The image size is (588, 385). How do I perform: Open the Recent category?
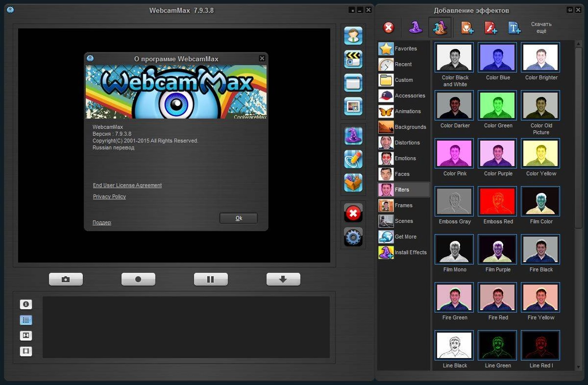(404, 64)
